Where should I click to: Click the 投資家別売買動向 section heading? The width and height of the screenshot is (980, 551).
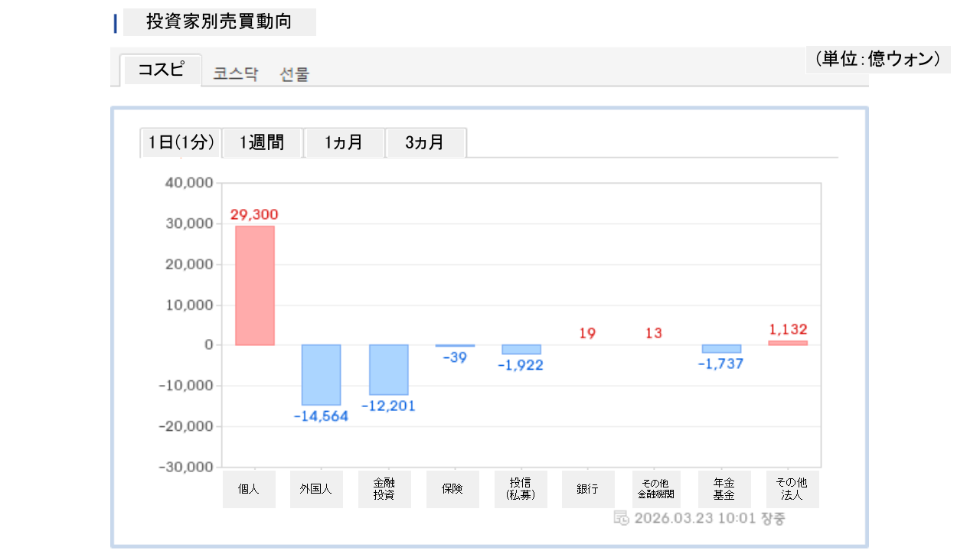[x=219, y=22]
